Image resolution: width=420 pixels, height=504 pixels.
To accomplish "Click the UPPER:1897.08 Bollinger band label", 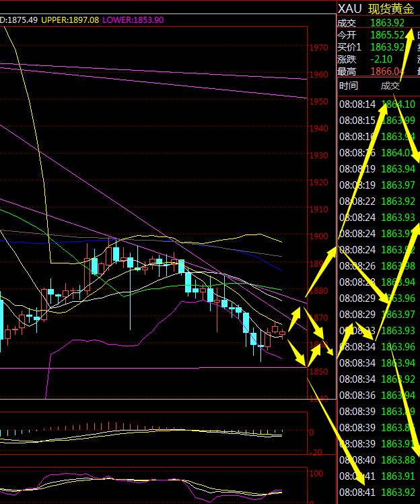I will pos(69,20).
